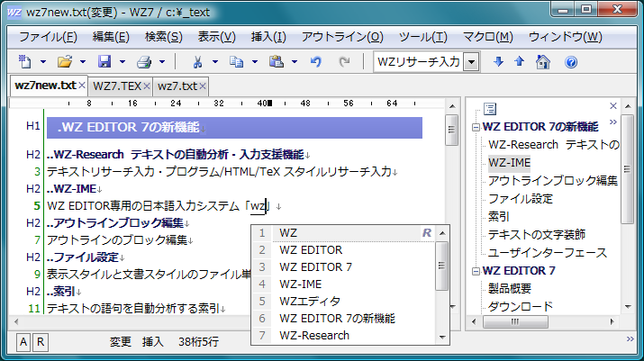Open the WZリサーチ入力 combo box arrow

pyautogui.click(x=471, y=62)
